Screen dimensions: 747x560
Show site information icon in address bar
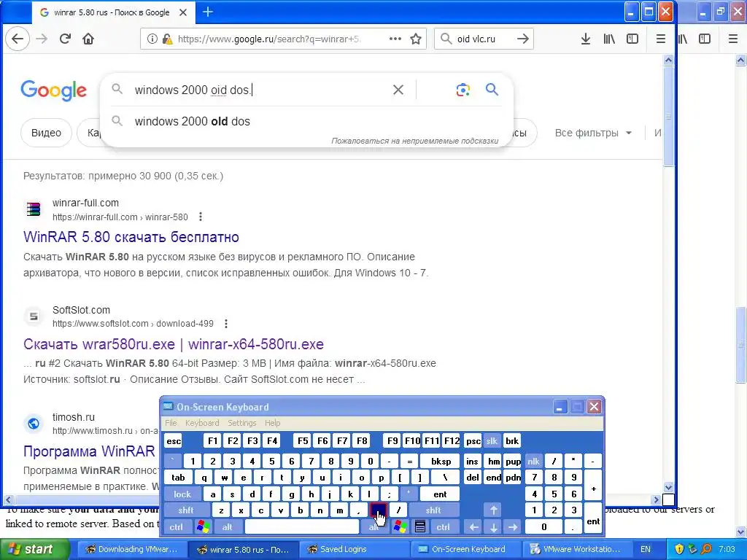point(152,39)
